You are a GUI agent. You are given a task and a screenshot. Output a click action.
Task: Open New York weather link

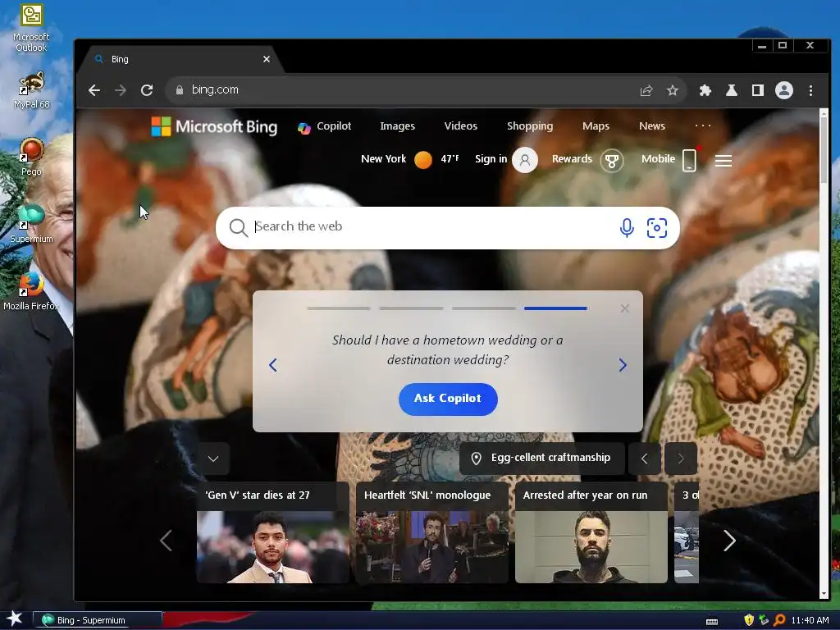pos(409,159)
